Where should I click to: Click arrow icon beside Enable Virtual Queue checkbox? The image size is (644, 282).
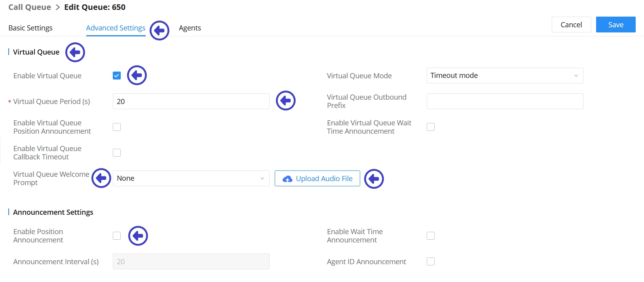click(137, 75)
